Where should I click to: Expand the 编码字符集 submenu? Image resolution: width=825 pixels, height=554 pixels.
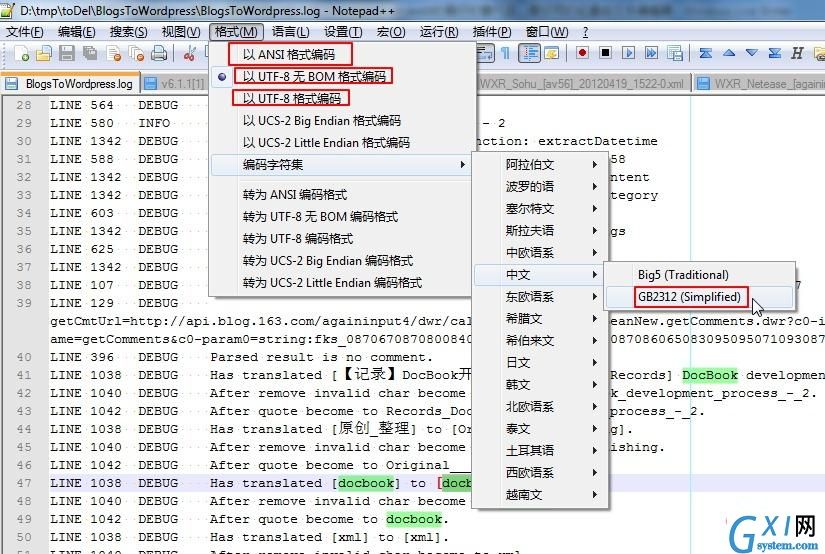341,165
